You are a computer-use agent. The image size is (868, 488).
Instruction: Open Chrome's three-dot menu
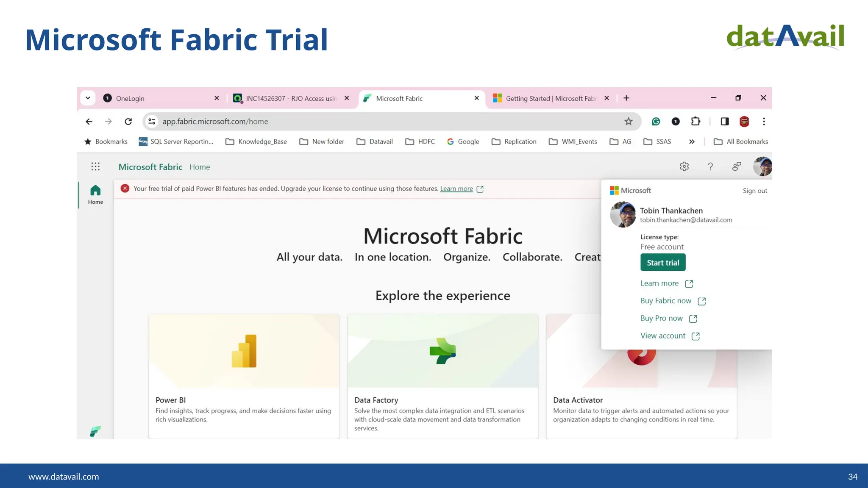pos(764,122)
